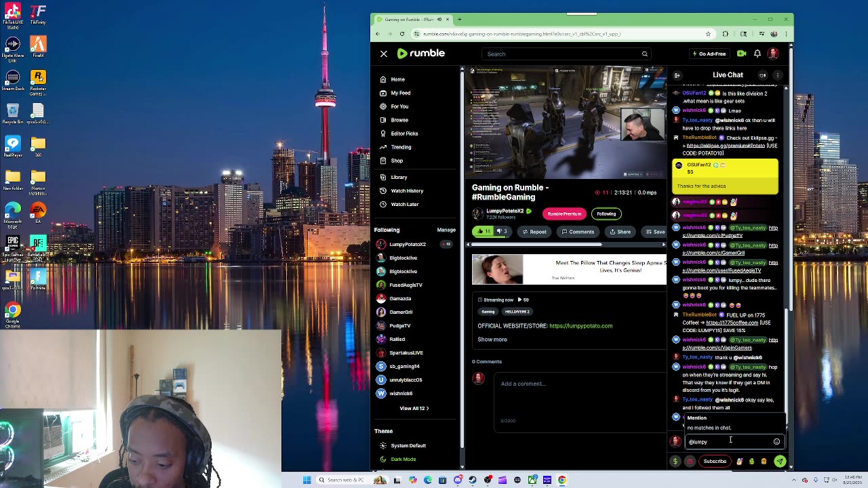Reload the Chrome page
868x488 pixels.
click(402, 34)
